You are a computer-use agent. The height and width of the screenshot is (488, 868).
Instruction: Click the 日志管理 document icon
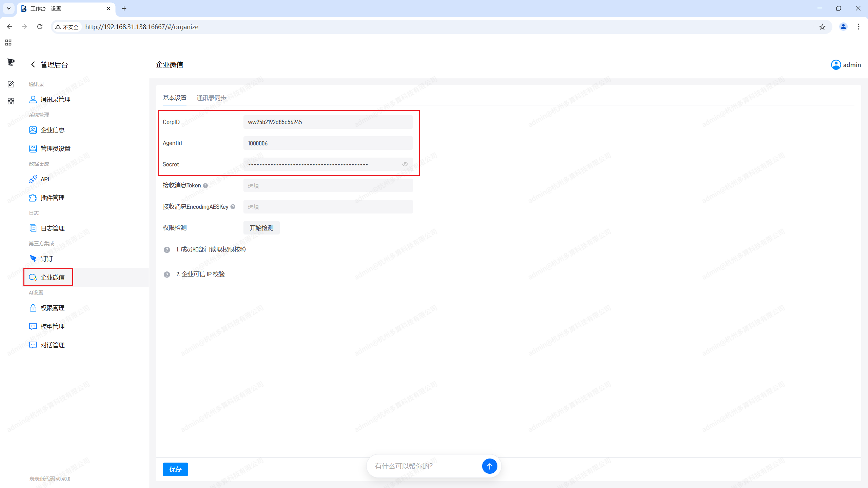(33, 228)
